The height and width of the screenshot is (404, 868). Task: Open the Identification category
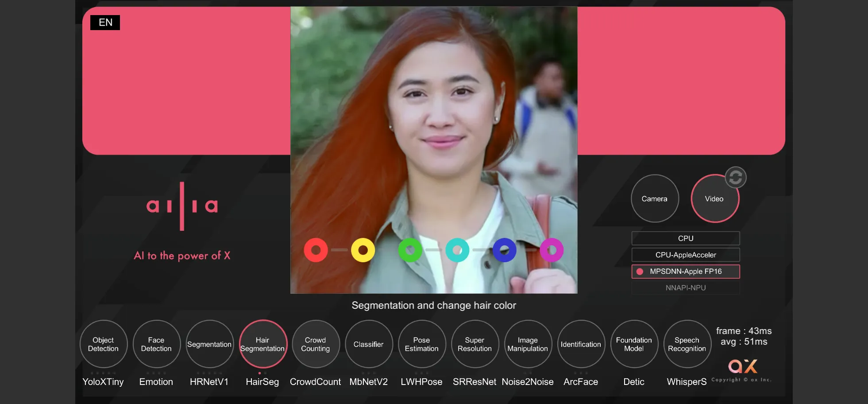(581, 344)
